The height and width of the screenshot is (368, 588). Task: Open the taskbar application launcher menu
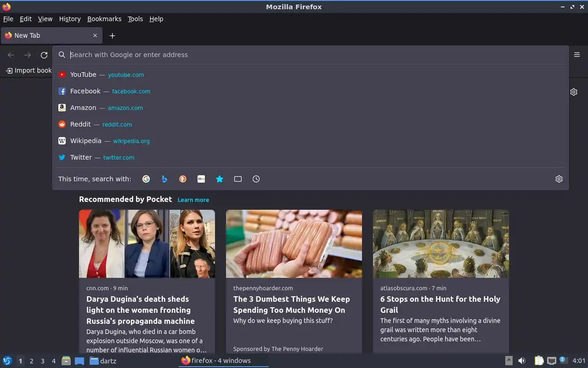coord(7,361)
